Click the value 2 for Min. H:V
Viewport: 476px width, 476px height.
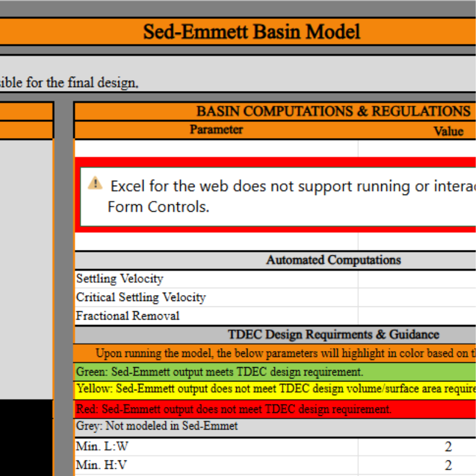(448, 465)
